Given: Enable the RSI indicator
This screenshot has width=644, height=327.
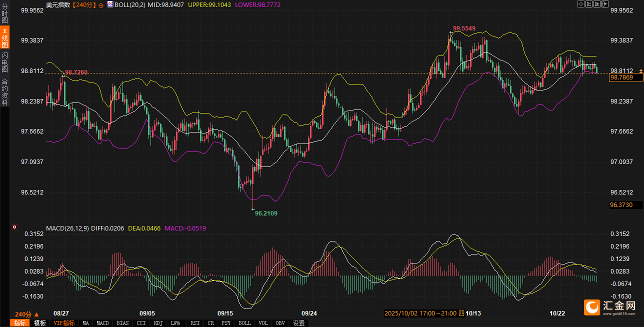Looking at the screenshot, I should coord(195,323).
